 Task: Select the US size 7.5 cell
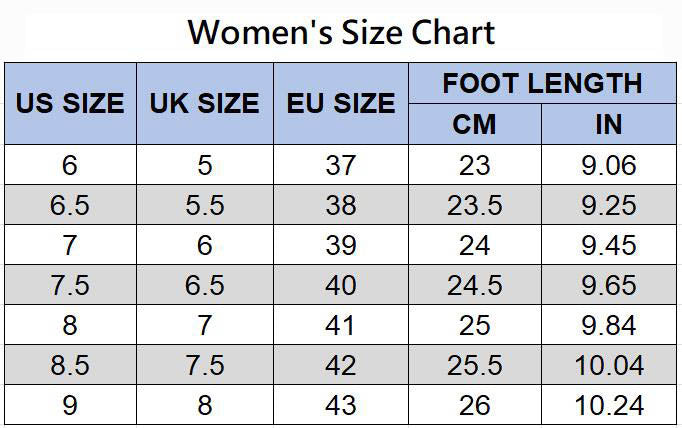point(70,285)
